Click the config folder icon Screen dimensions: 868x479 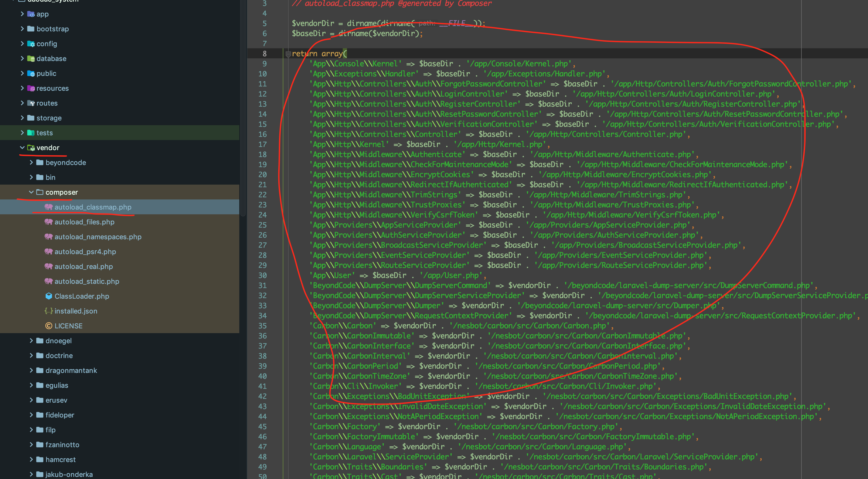coord(31,44)
